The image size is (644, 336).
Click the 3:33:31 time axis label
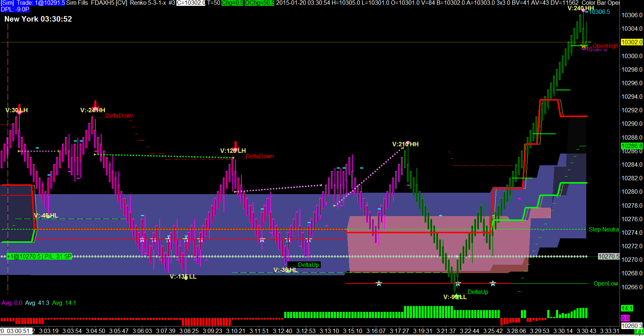click(x=610, y=331)
